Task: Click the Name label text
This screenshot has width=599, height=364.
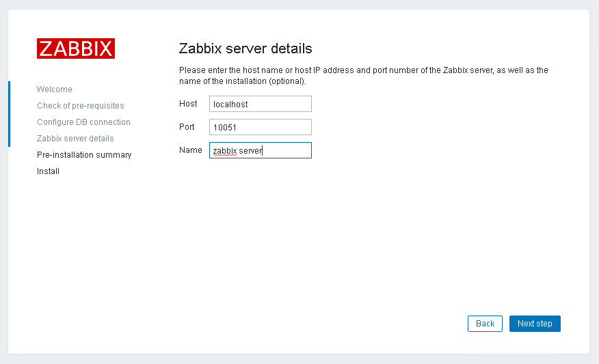Action: click(190, 150)
